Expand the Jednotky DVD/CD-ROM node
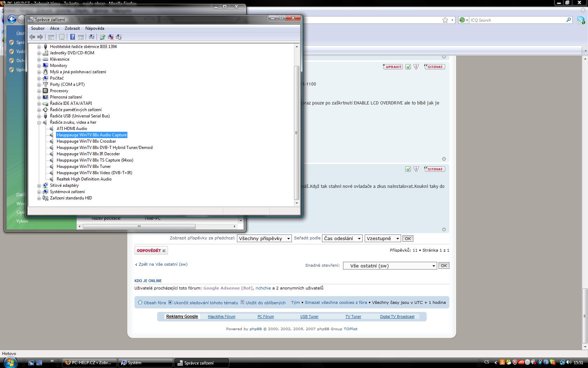This screenshot has width=588, height=368. click(x=39, y=53)
